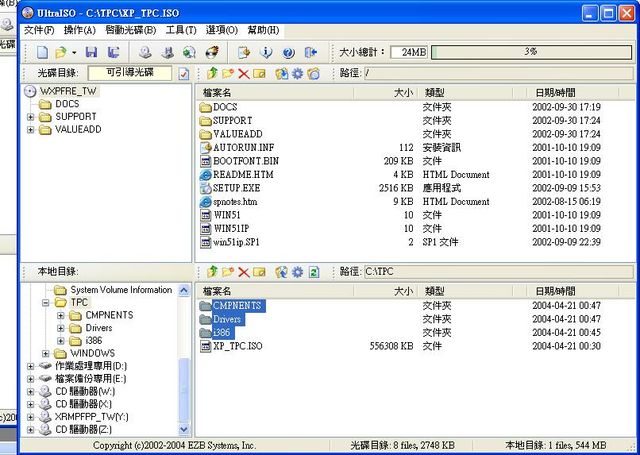
Task: Click the Save As floppy icon
Action: [x=113, y=52]
